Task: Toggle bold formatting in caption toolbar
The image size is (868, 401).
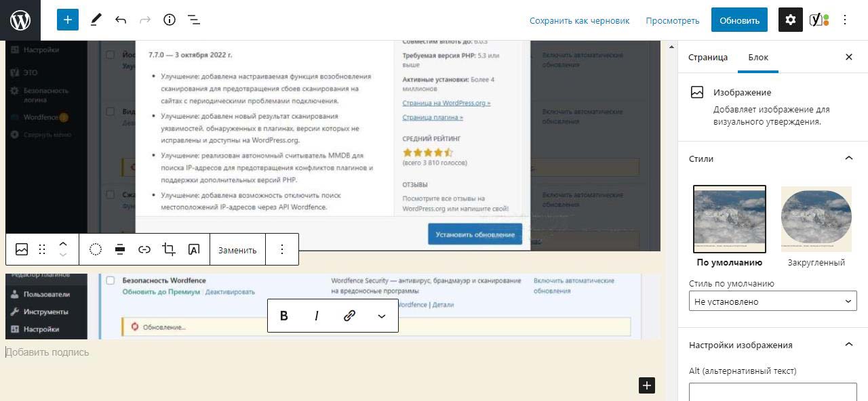Action: (x=284, y=316)
